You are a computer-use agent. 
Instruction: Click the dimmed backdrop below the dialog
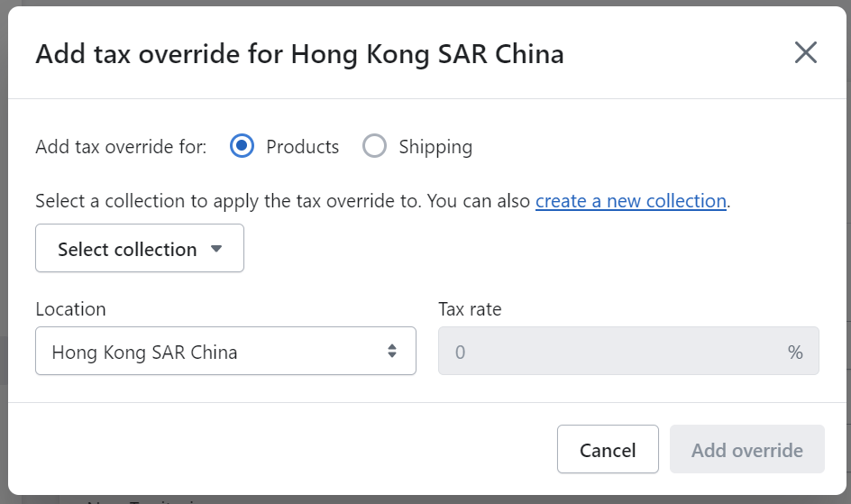(x=425, y=499)
